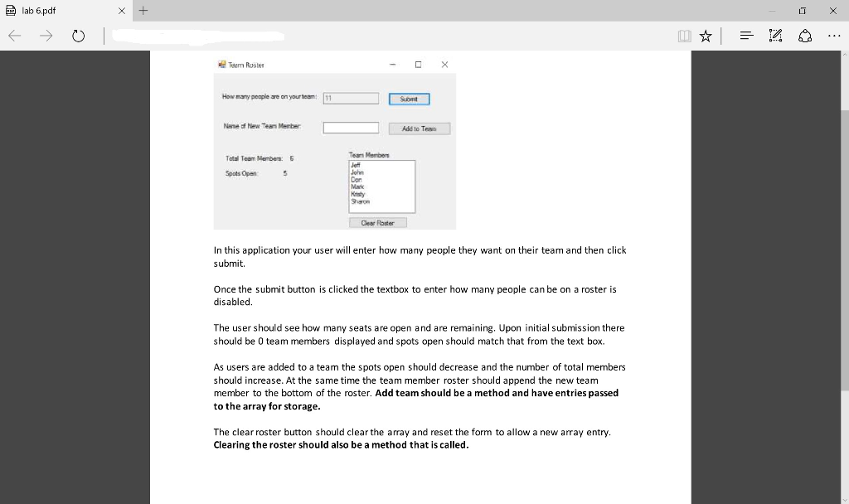
Task: Refresh the lab 6.pdf page
Action: click(79, 36)
